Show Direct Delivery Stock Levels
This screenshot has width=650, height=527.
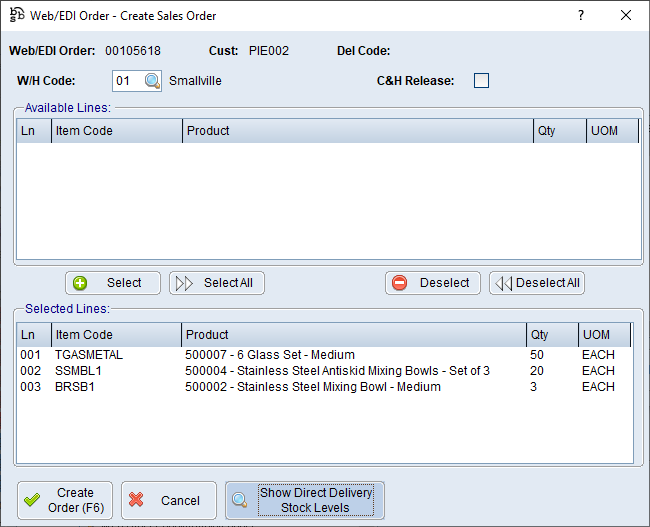[x=304, y=500]
